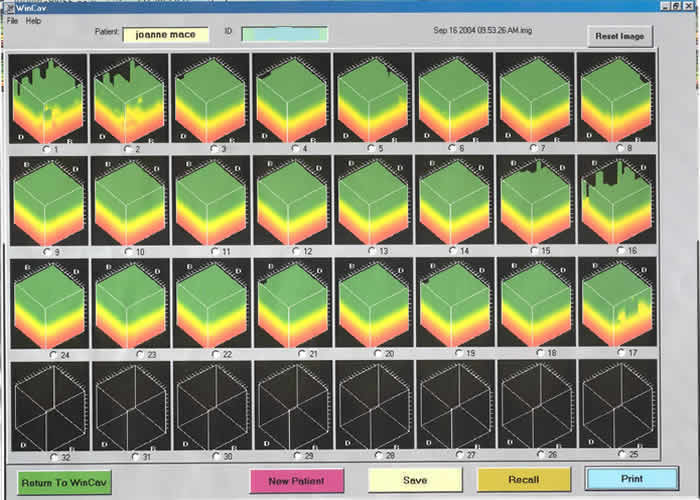Click the empty wireframe cube numbered 32
700x500 pixels.
click(x=47, y=404)
